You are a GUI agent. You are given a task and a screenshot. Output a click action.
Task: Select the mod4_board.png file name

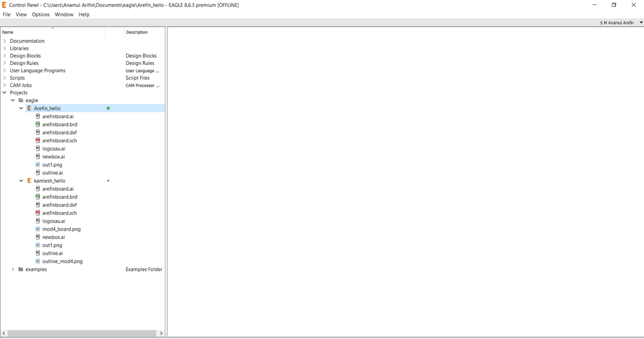pos(62,229)
